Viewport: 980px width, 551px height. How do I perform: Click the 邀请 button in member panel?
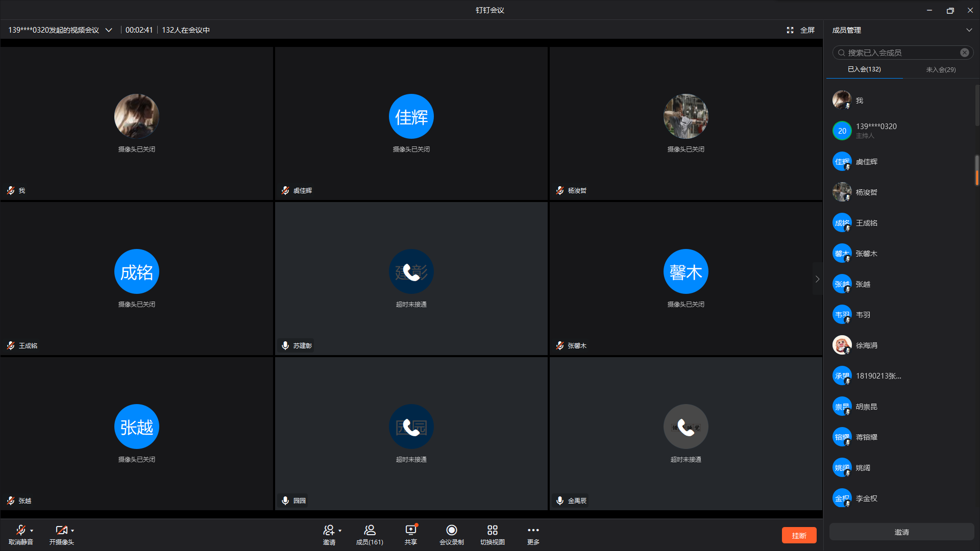point(901,532)
